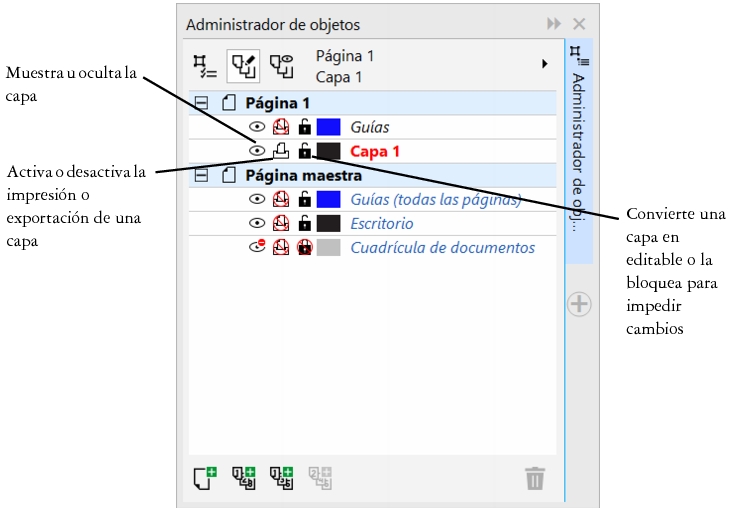Unlock the Cuadrícula de documentos layer

pyautogui.click(x=305, y=247)
